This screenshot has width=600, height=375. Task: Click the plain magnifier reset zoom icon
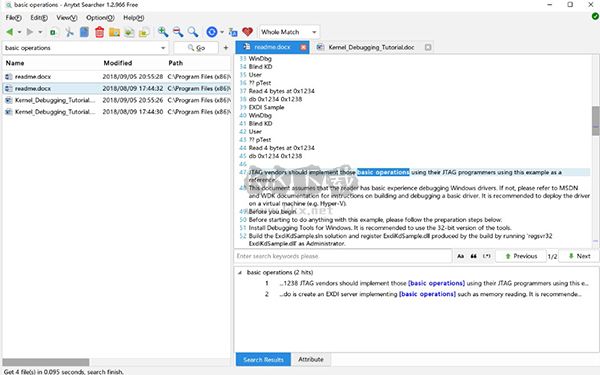tap(193, 32)
